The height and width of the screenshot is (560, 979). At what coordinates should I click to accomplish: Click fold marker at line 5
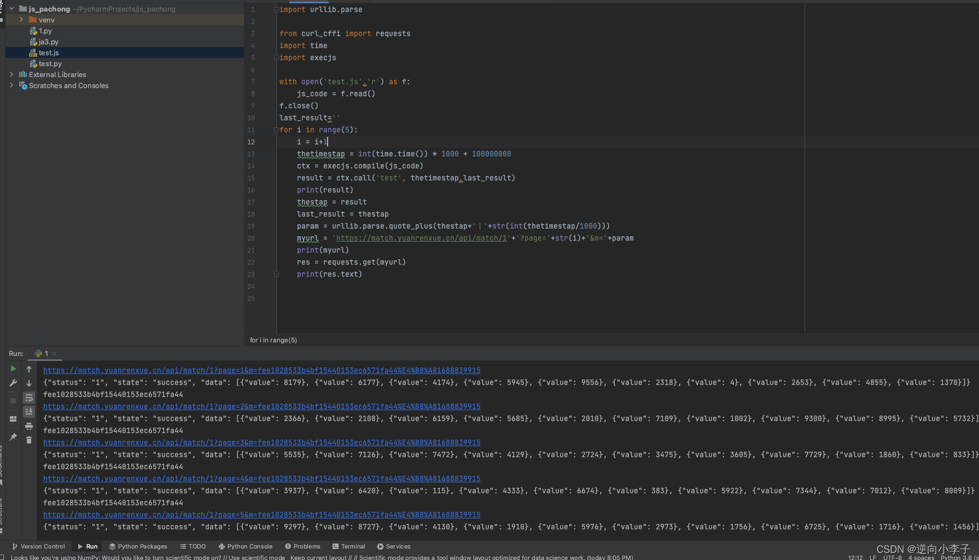tap(276, 57)
